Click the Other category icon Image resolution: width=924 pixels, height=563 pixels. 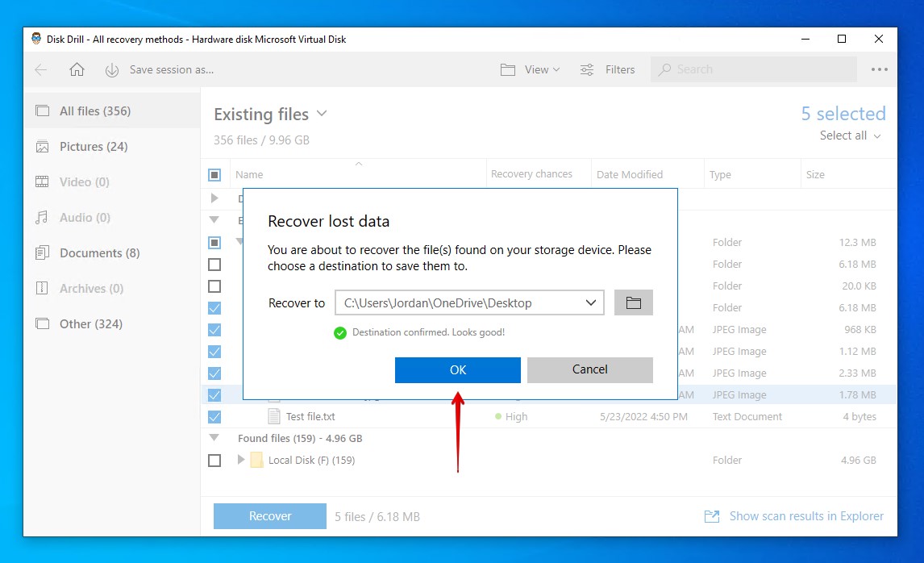pyautogui.click(x=43, y=323)
